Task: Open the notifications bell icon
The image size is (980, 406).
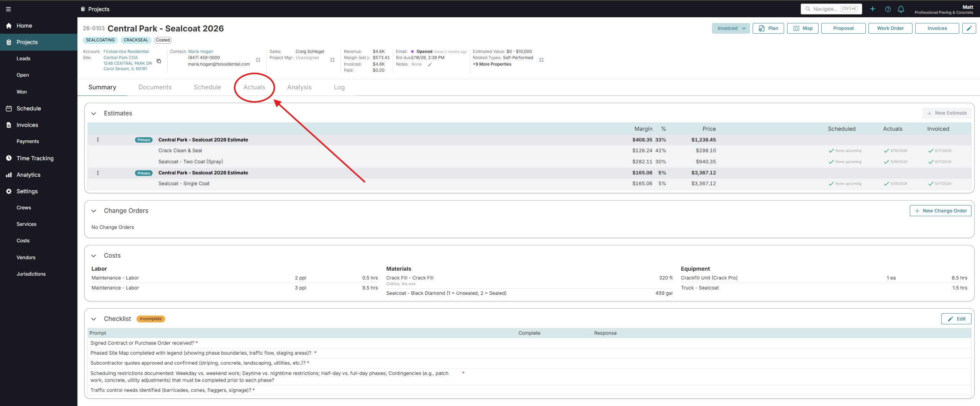Action: pyautogui.click(x=901, y=9)
